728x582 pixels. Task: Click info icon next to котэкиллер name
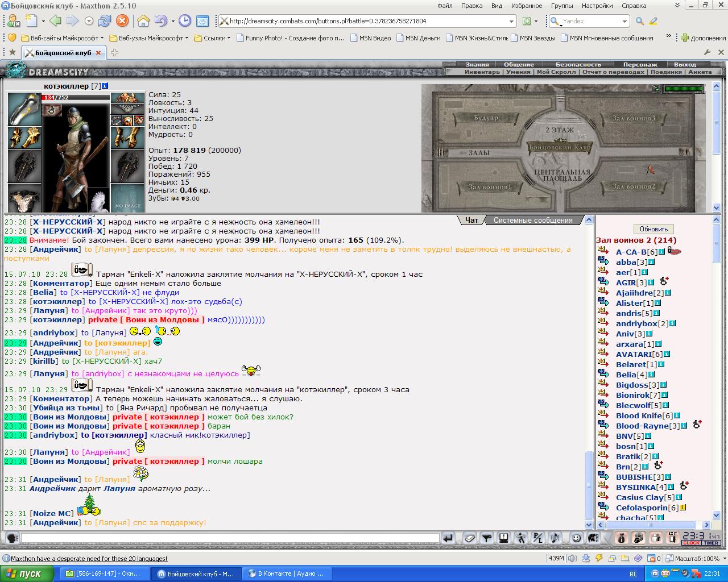pos(105,86)
